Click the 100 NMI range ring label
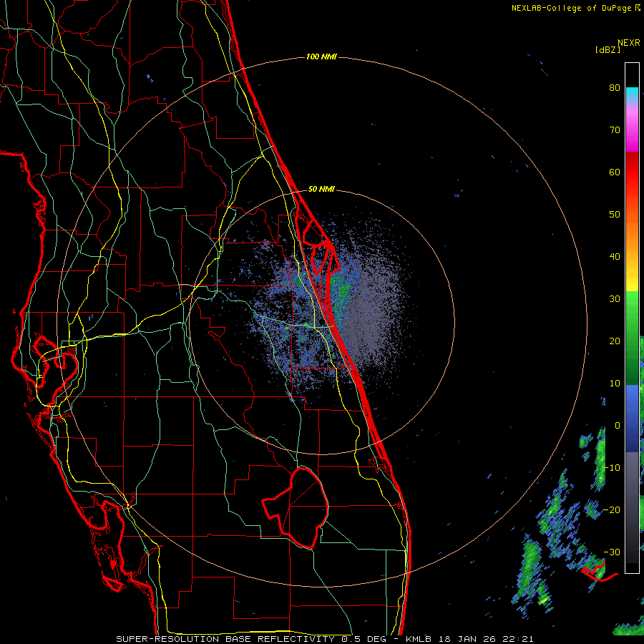Screen dimensions: 644x644 (321, 57)
